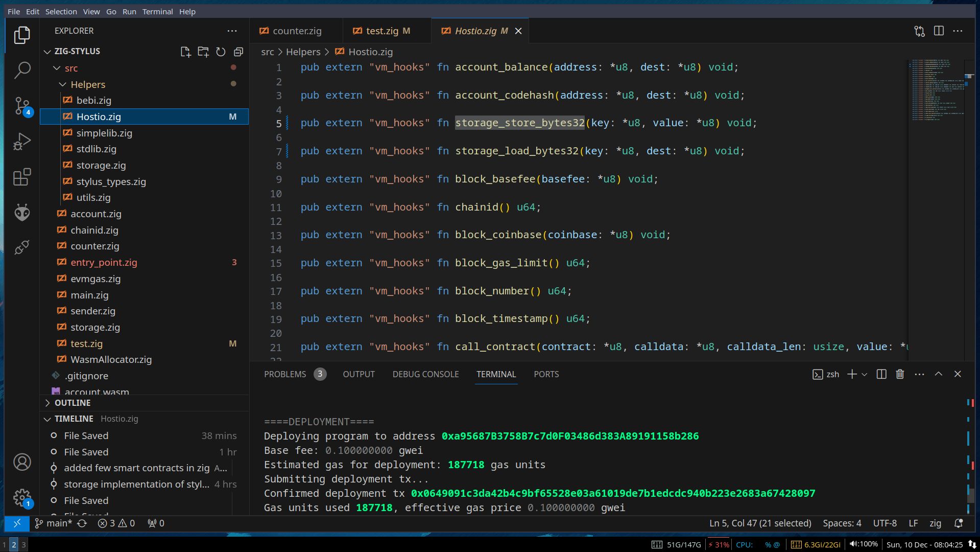The height and width of the screenshot is (552, 980).
Task: Create a new folder in ZIG-STYLUS
Action: (203, 52)
